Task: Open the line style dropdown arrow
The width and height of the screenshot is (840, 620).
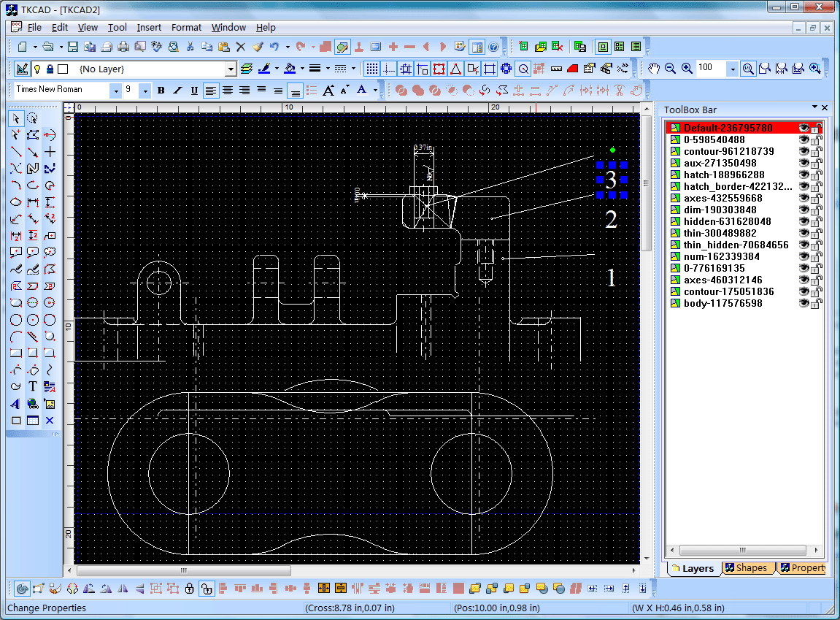Action: (353, 69)
